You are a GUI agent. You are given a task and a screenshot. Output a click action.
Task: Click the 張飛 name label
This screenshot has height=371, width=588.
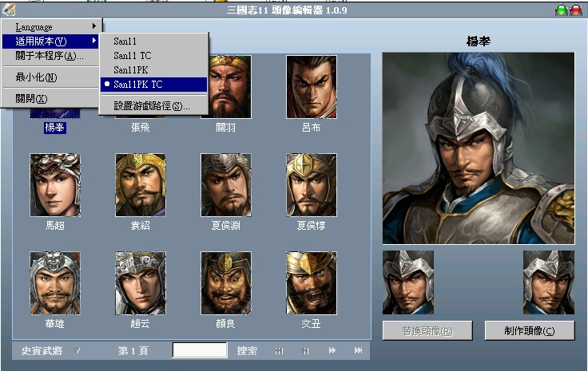click(x=141, y=128)
